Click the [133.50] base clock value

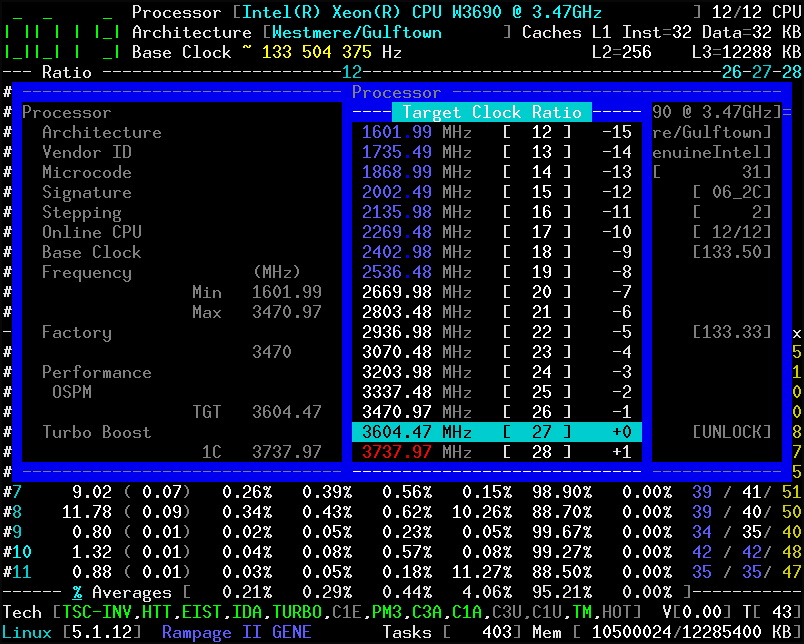pyautogui.click(x=732, y=252)
